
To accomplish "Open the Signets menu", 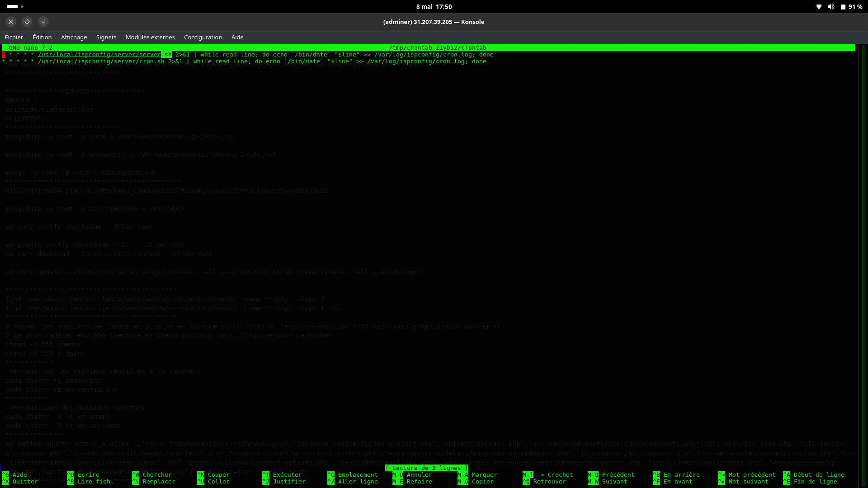I will 106,37.
